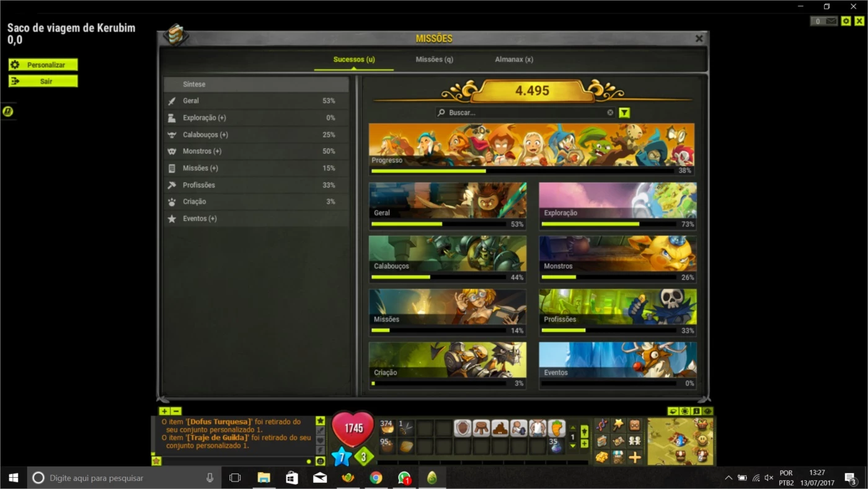This screenshot has height=489, width=868.
Task: Open the green gear settings top right
Action: point(846,21)
